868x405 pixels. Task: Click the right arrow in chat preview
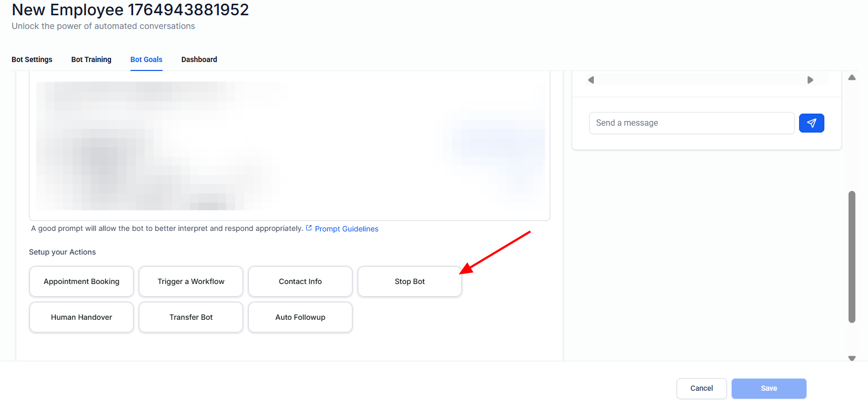coord(810,80)
